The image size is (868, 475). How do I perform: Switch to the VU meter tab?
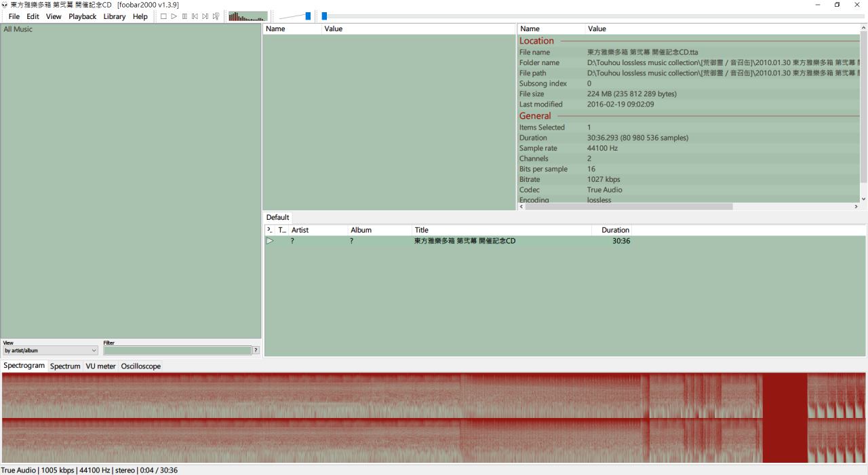tap(100, 366)
